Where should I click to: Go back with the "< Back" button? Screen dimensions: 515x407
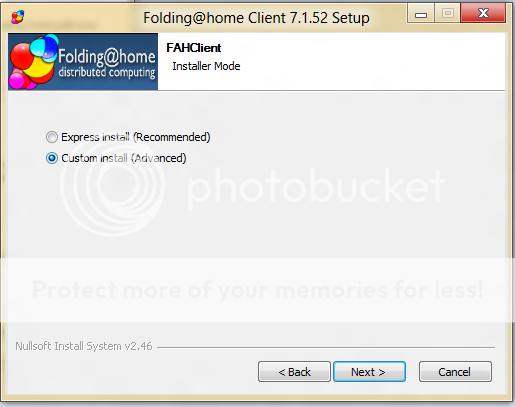(x=294, y=372)
